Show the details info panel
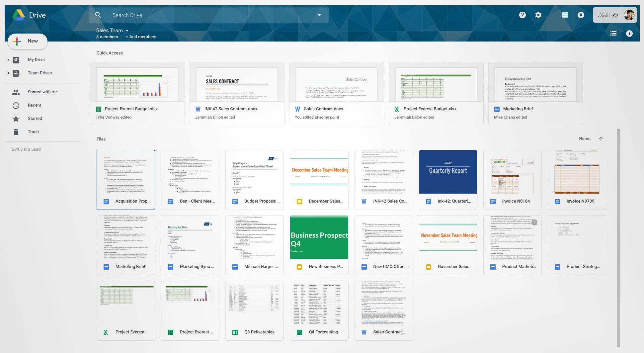The image size is (644, 353). click(629, 34)
